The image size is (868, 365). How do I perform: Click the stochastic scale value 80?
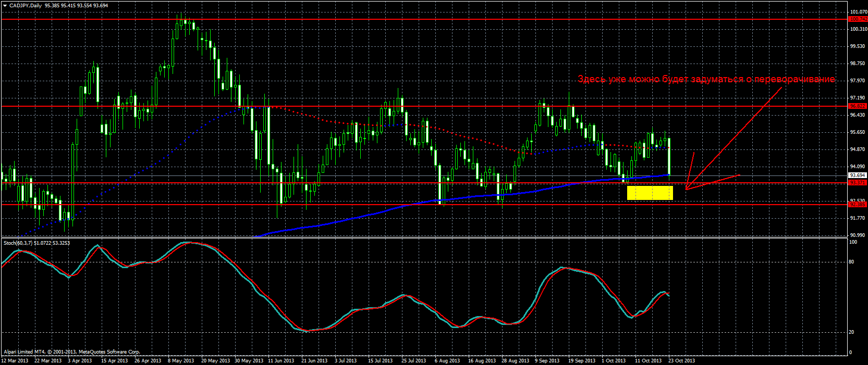tap(852, 262)
